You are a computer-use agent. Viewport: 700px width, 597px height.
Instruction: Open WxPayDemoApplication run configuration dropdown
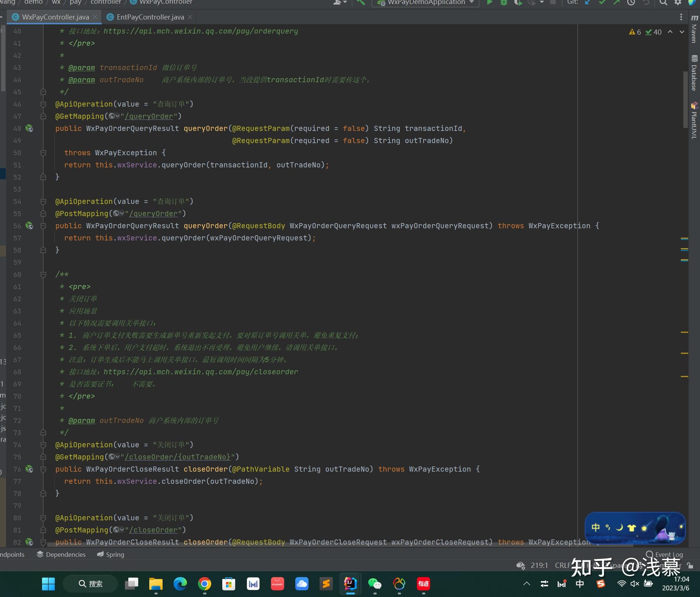click(426, 3)
